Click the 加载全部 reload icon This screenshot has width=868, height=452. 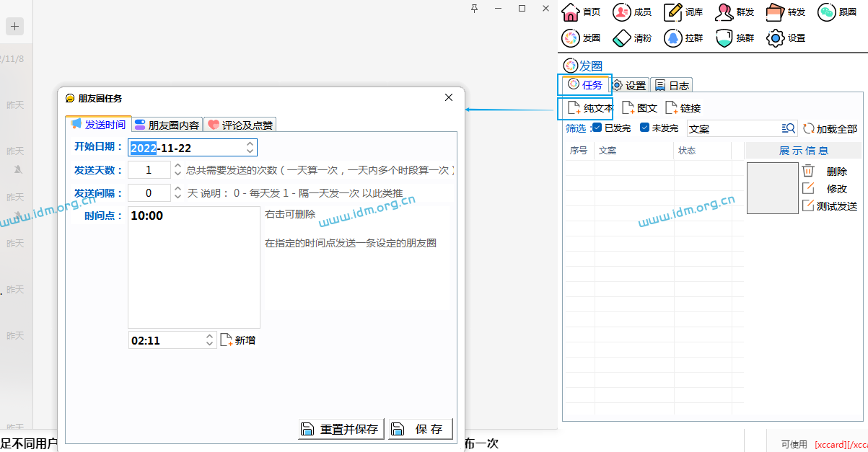click(x=809, y=128)
